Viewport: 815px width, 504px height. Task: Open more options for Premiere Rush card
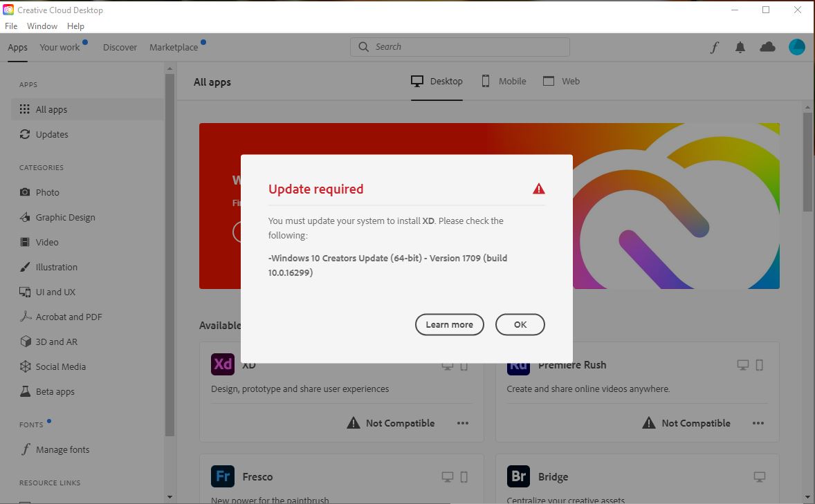(758, 424)
